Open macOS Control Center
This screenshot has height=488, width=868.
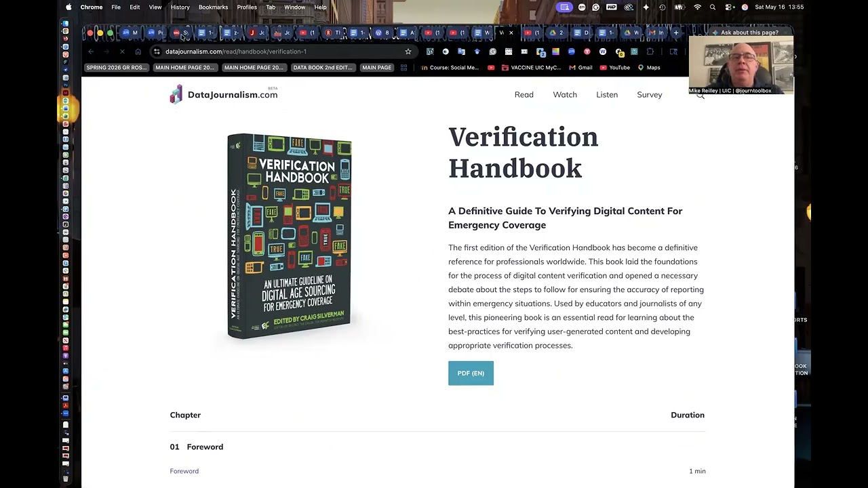pos(729,7)
